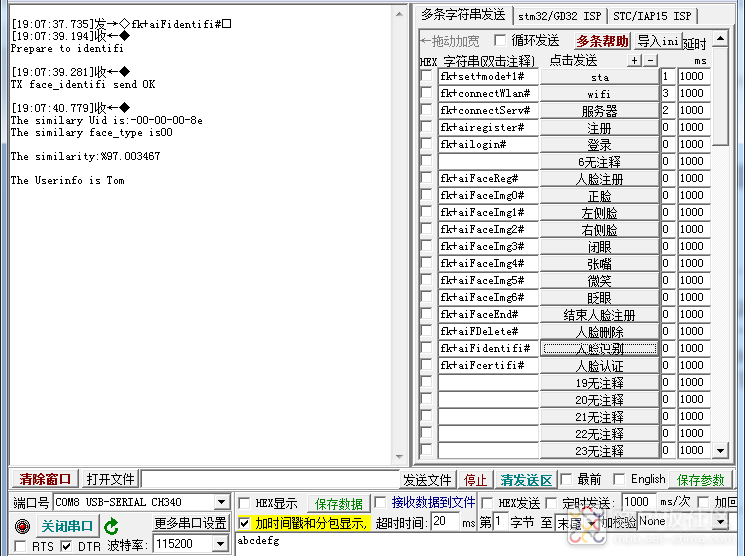Click the green refresh ports icon
The width and height of the screenshot is (745, 556).
[x=111, y=526]
